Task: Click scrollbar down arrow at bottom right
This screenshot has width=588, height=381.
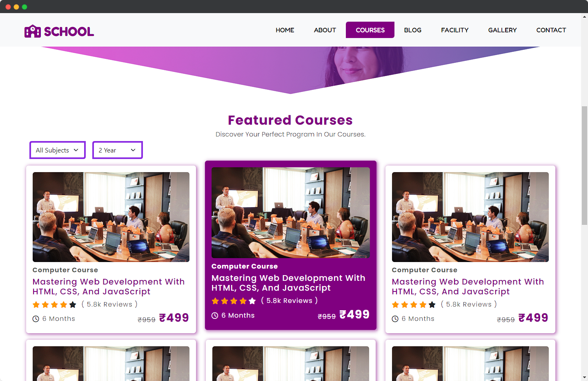Action: pos(584,377)
